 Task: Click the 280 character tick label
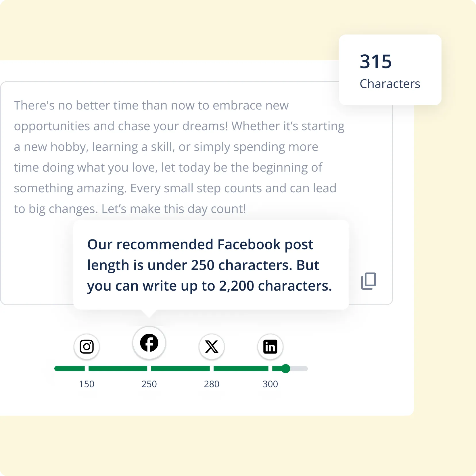click(x=212, y=384)
